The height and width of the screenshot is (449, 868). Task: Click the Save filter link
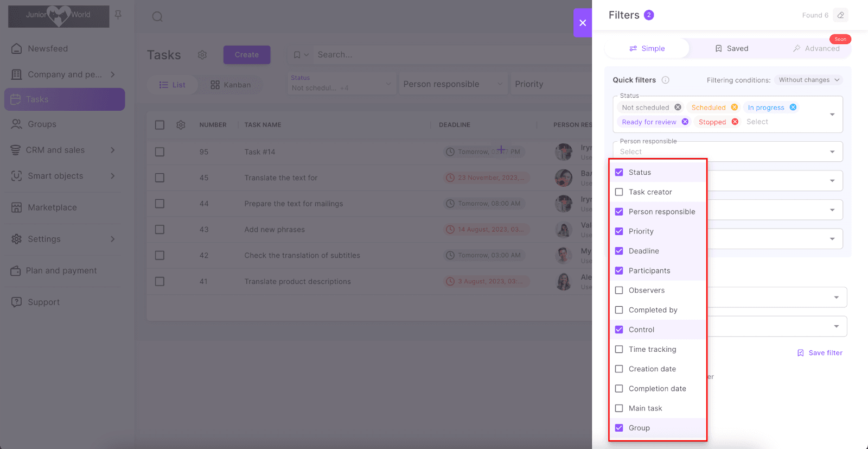click(x=820, y=353)
